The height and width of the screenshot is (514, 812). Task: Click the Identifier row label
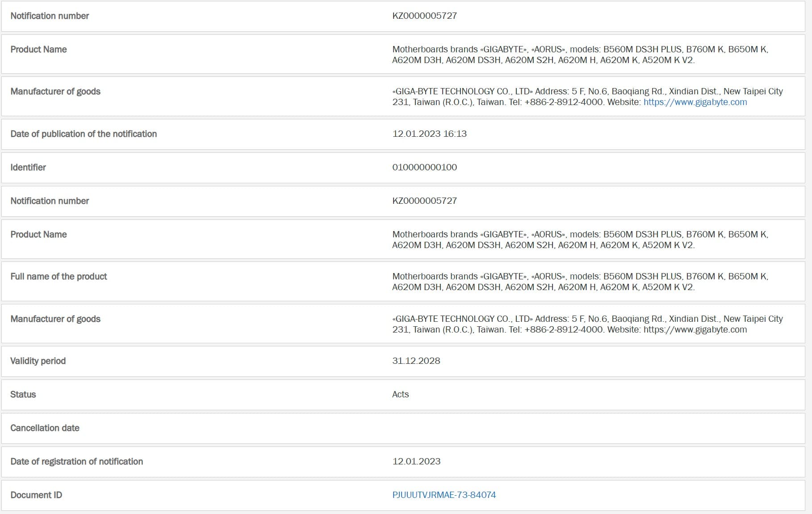[x=28, y=167]
